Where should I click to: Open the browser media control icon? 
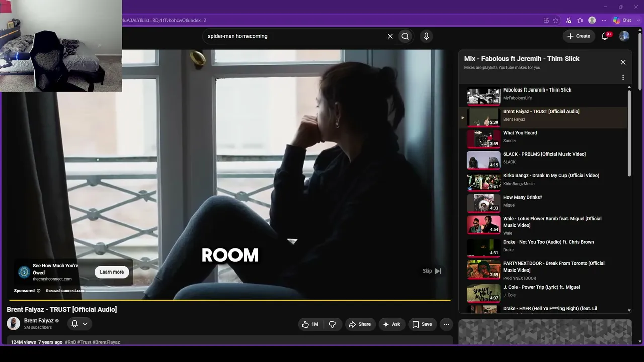tap(568, 20)
